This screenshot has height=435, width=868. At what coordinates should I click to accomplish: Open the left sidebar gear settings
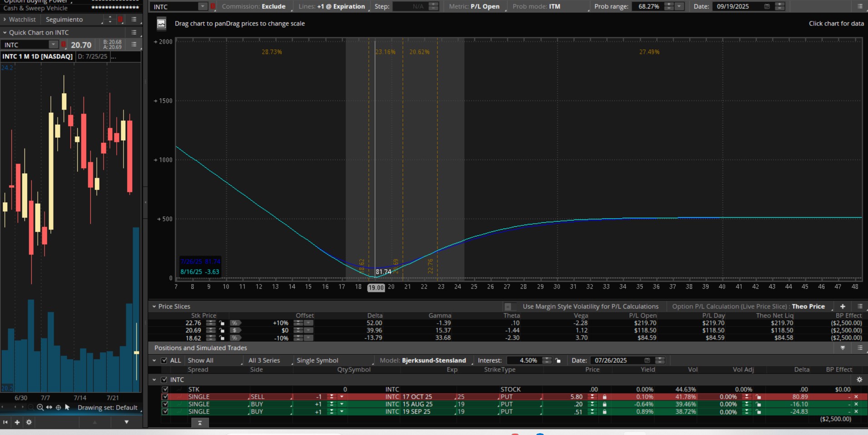coord(29,422)
